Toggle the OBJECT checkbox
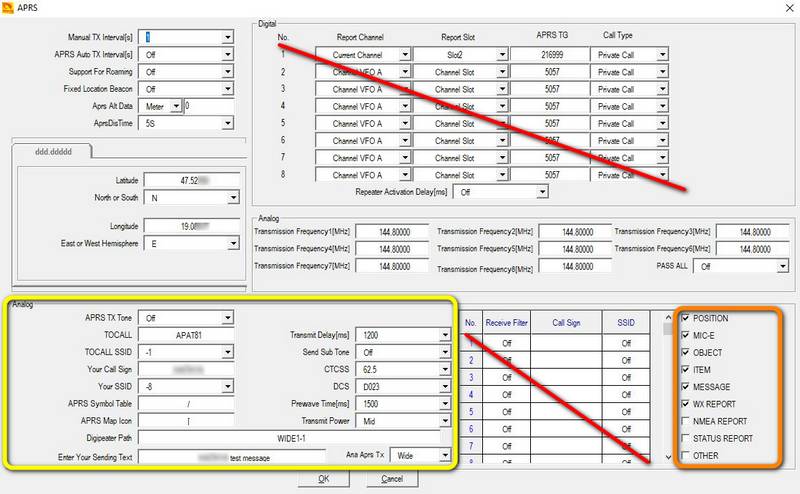Image resolution: width=800 pixels, height=494 pixels. (685, 352)
